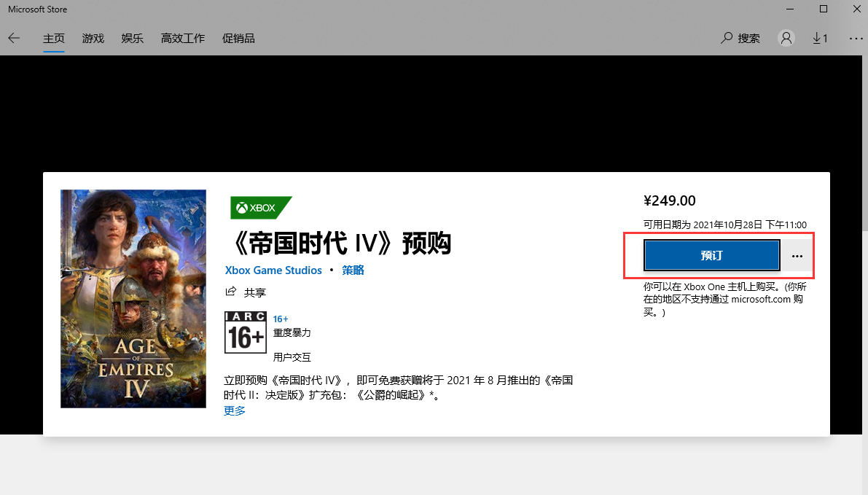Click the availability date text 可用日期为
The image size is (868, 495).
pos(724,225)
